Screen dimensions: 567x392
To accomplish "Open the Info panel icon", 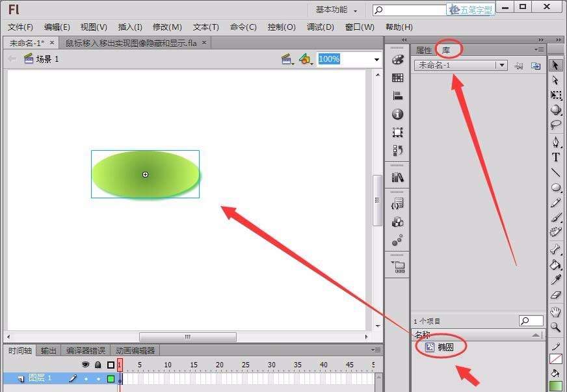I will pyautogui.click(x=398, y=114).
